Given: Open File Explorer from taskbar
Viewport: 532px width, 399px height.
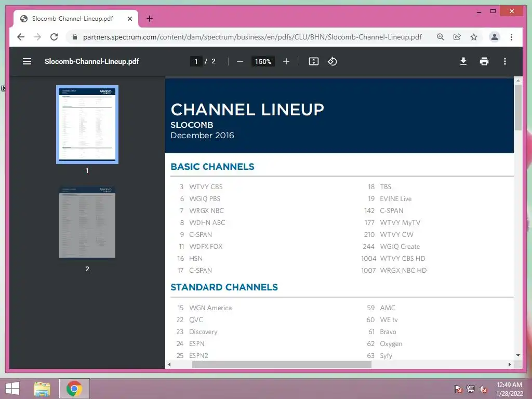Looking at the screenshot, I should [42, 389].
